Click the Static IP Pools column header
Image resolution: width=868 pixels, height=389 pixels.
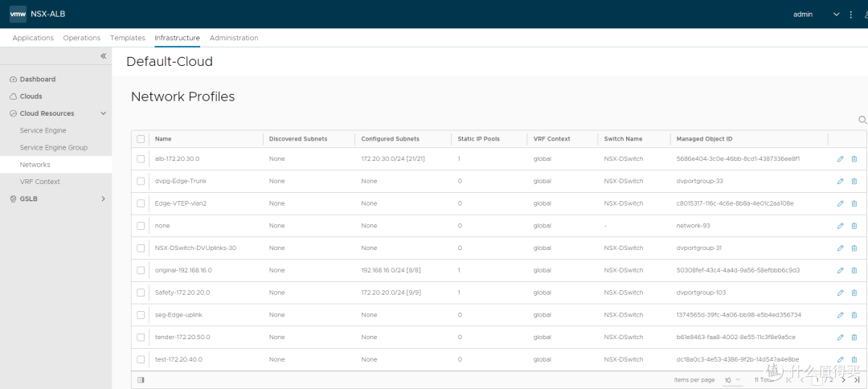pos(479,139)
